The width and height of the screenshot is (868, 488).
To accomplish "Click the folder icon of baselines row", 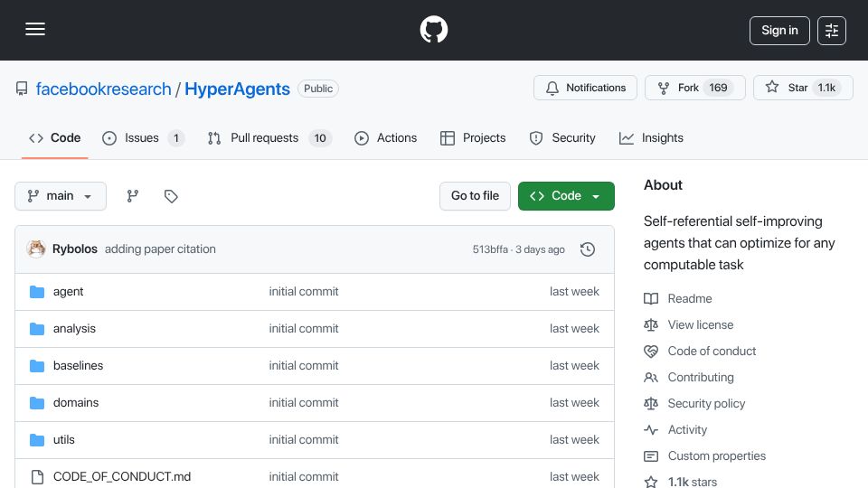I will click(x=37, y=366).
